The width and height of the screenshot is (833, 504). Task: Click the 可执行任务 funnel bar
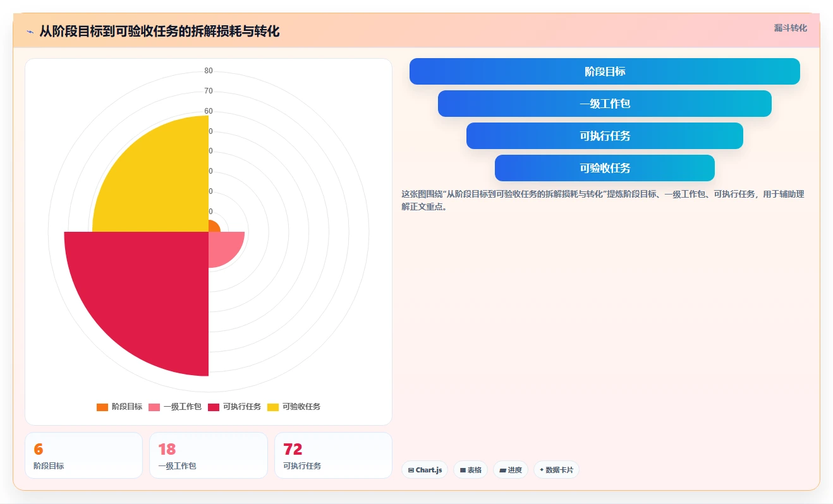point(604,136)
